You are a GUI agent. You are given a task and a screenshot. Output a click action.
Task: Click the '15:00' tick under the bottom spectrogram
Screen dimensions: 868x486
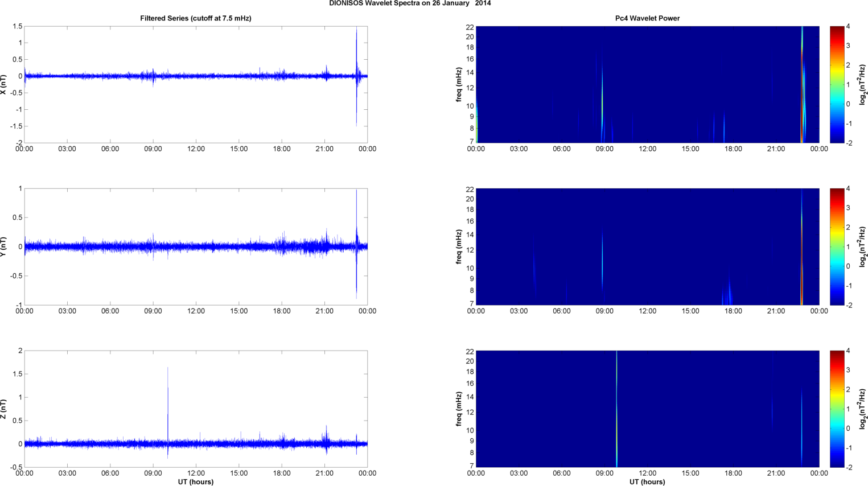[690, 473]
